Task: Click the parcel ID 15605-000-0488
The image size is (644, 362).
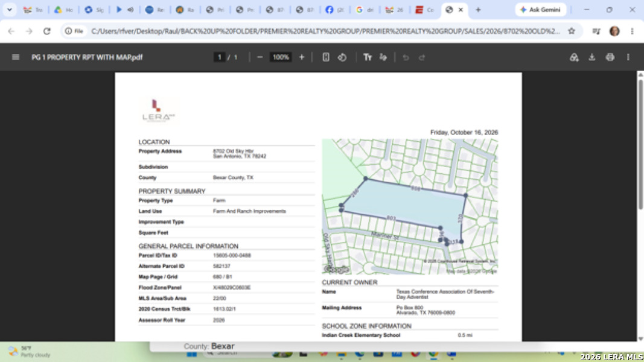Action: point(232,255)
